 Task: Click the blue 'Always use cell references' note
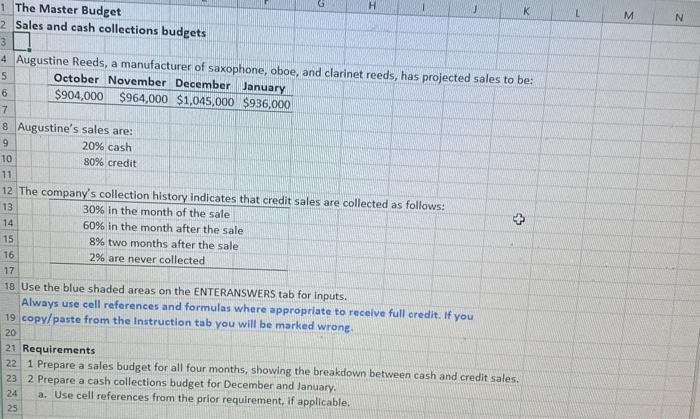247,315
